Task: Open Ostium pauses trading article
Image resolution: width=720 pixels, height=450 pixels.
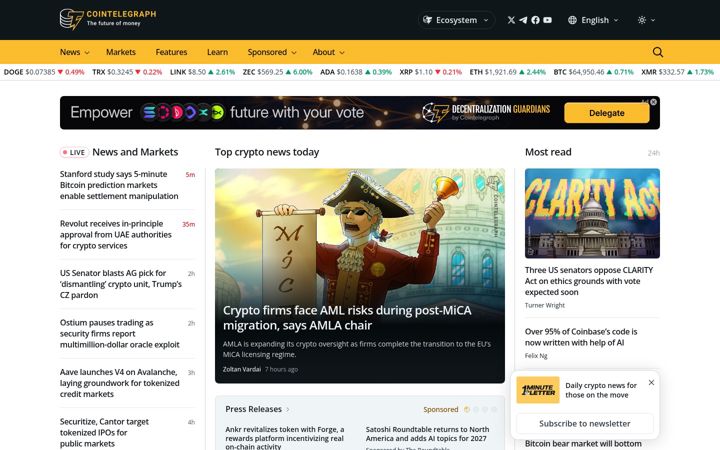Action: (x=119, y=334)
